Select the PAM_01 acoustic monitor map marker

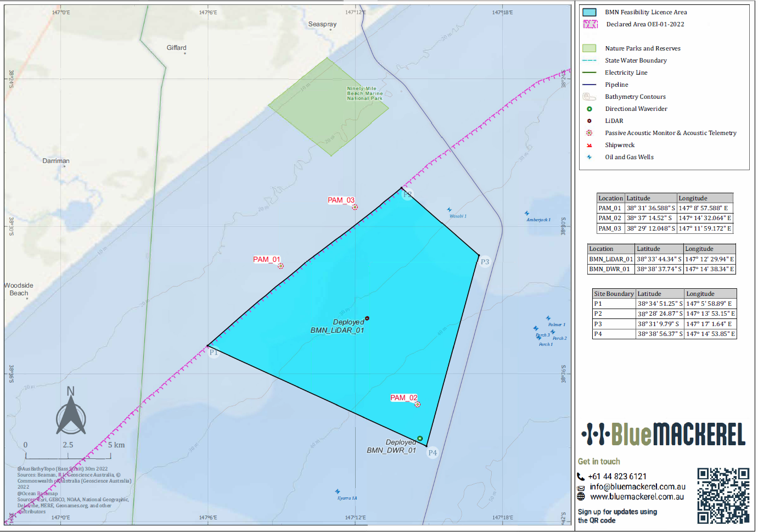280,266
